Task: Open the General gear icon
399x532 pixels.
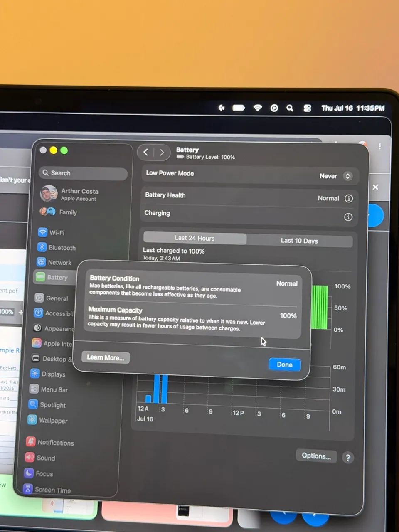Action: click(39, 298)
